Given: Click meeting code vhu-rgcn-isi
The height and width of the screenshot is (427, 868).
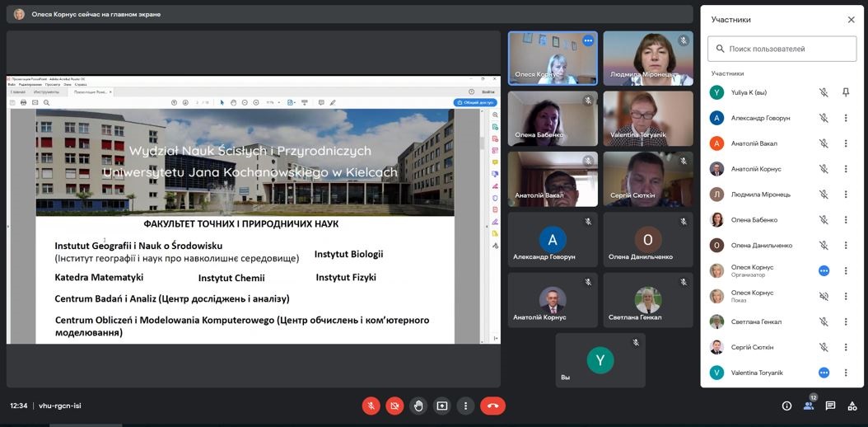Looking at the screenshot, I should tap(60, 406).
